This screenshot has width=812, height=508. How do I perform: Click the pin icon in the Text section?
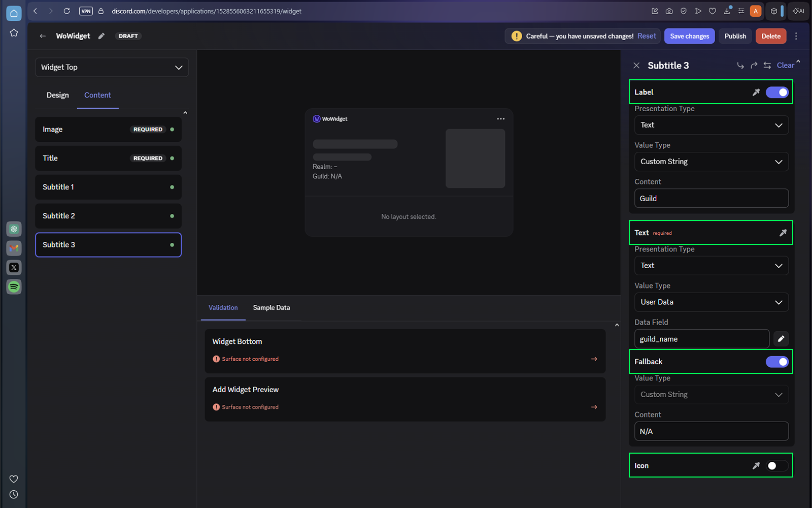[783, 233]
